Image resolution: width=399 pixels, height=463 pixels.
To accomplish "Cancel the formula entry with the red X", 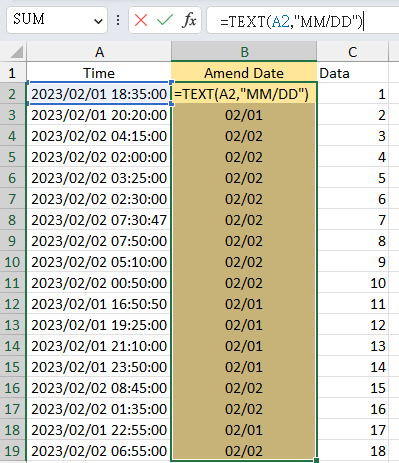I will click(141, 21).
